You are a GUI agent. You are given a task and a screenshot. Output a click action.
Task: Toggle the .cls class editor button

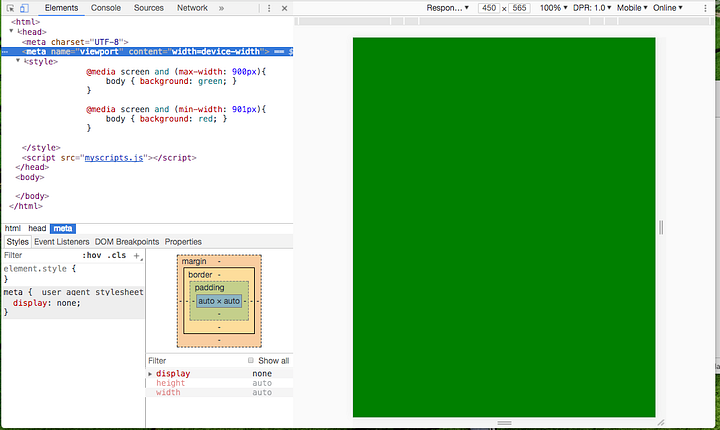pyautogui.click(x=117, y=255)
